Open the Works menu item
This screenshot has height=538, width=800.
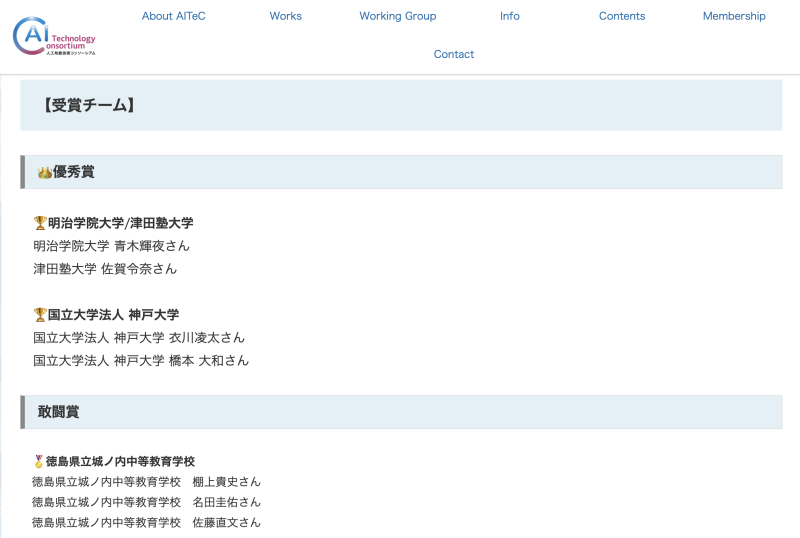285,16
